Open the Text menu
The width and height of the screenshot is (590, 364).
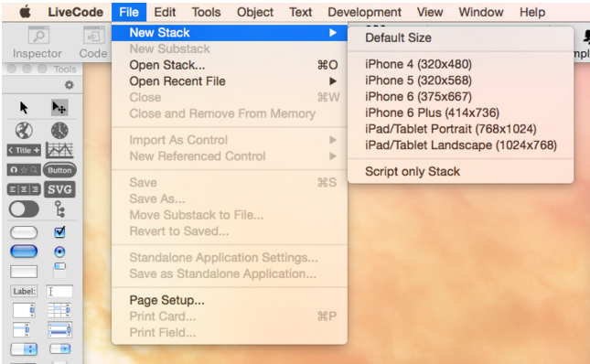tap(300, 13)
